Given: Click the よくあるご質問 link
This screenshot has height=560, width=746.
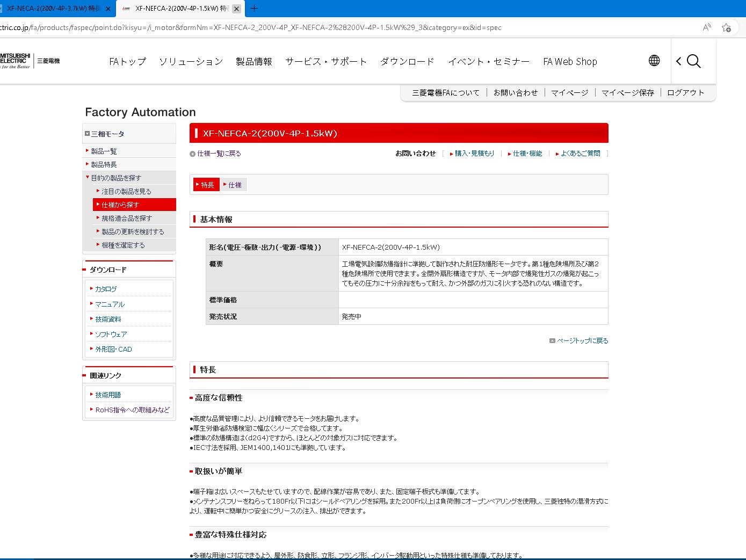Looking at the screenshot, I should point(581,153).
